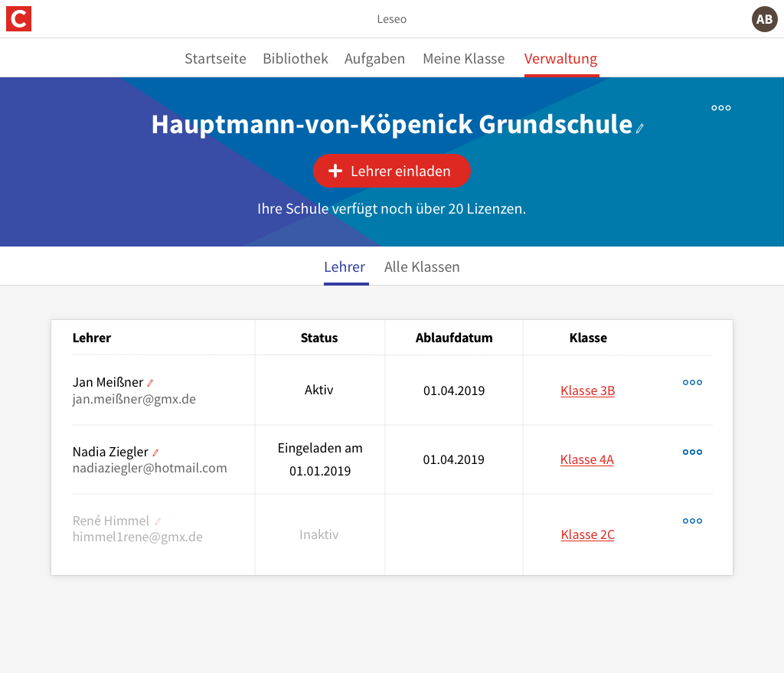This screenshot has height=673, width=784.
Task: Click the red Cornelsen C logo
Action: [18, 19]
